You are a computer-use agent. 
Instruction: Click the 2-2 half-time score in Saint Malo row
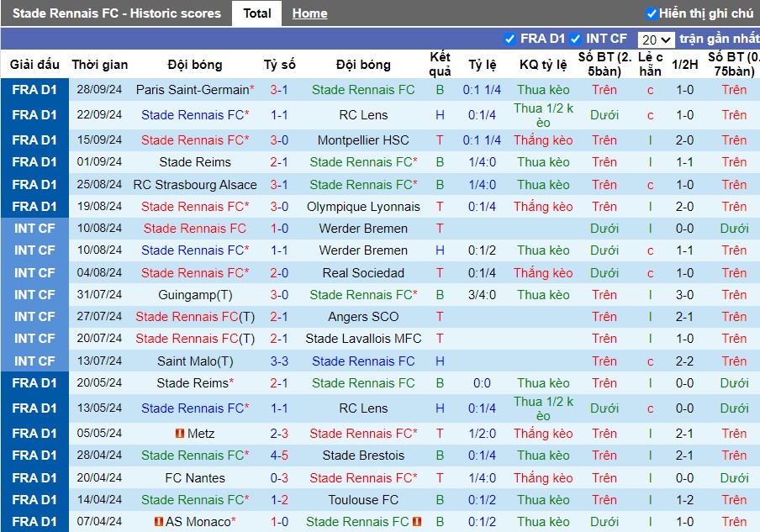coord(685,361)
